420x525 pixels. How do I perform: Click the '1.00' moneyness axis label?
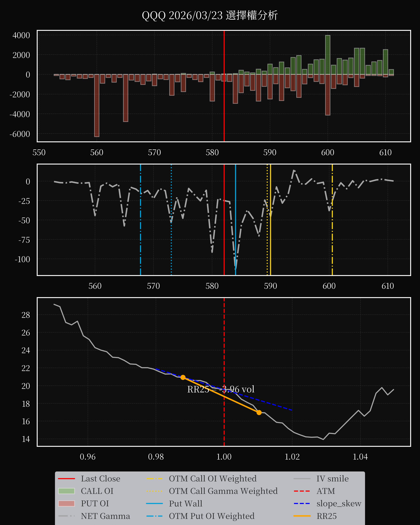click(224, 457)
